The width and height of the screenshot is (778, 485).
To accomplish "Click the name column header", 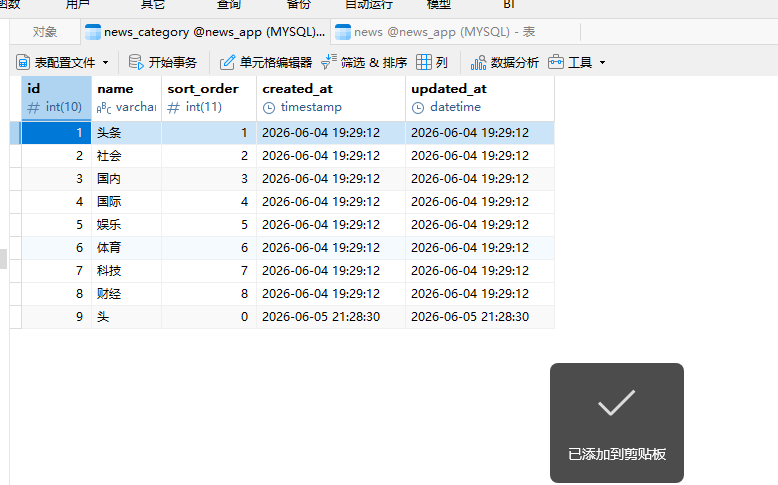I will point(127,98).
